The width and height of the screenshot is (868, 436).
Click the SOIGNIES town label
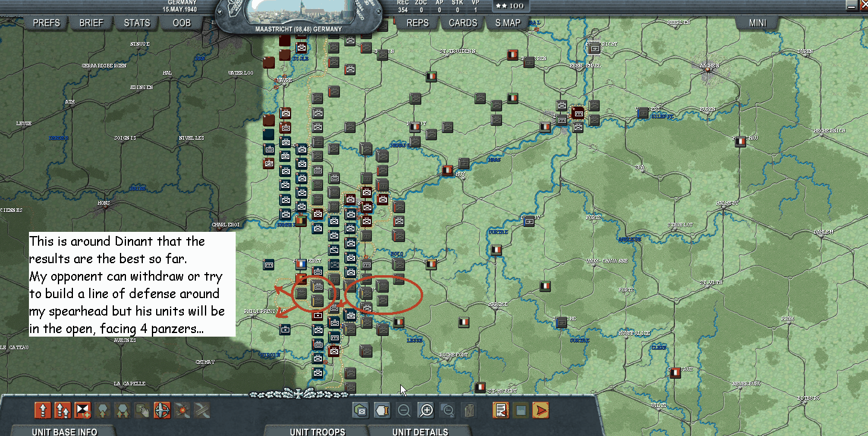125,138
